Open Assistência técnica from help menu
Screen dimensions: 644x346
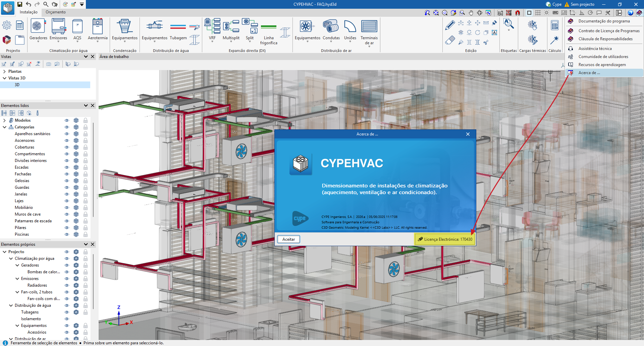click(x=595, y=49)
